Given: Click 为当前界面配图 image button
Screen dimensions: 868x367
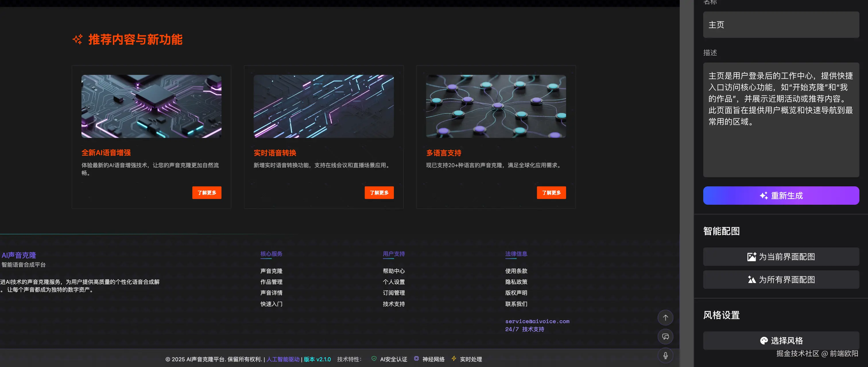Looking at the screenshot, I should pos(781,257).
